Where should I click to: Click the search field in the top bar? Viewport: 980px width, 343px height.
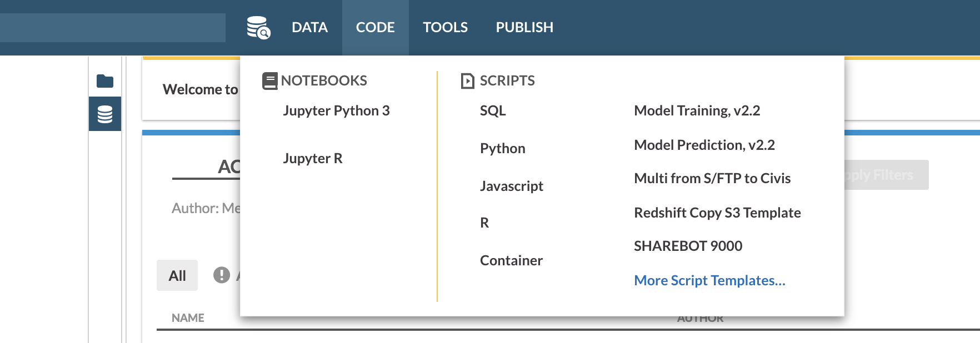[113, 28]
